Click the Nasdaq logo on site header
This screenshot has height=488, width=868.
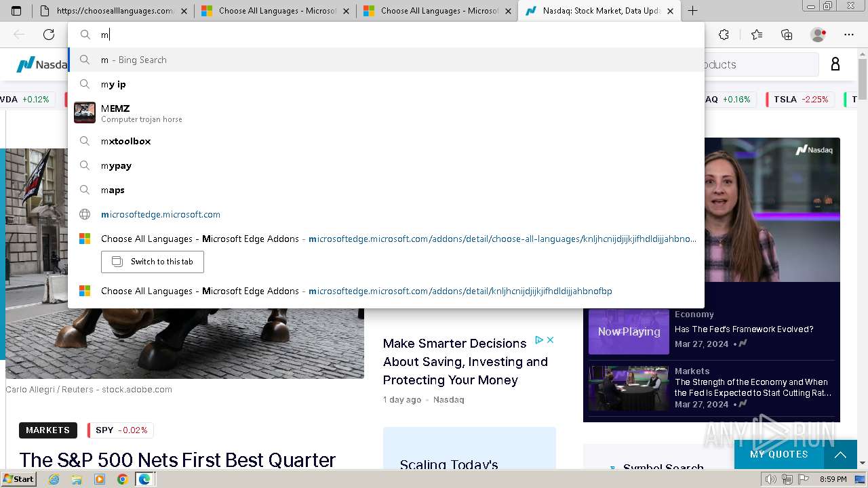pos(43,64)
